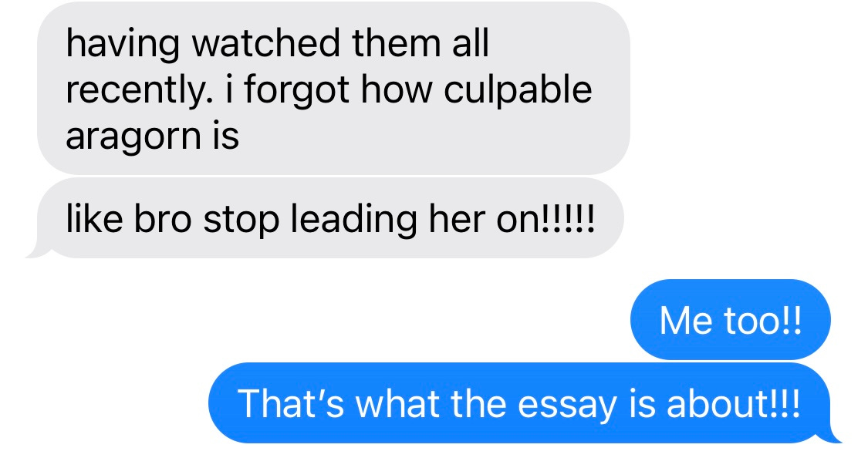Click the word 'having' at the top message start

pyautogui.click(x=123, y=45)
